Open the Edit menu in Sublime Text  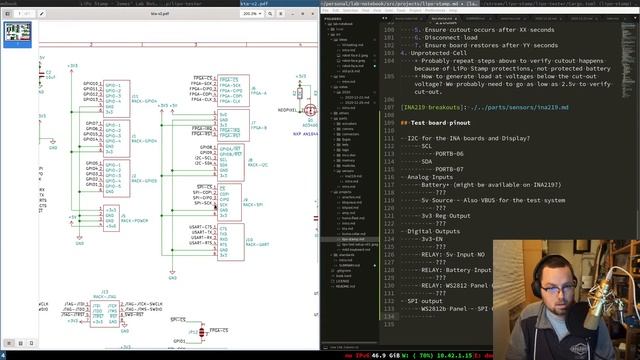pyautogui.click(x=336, y=10)
